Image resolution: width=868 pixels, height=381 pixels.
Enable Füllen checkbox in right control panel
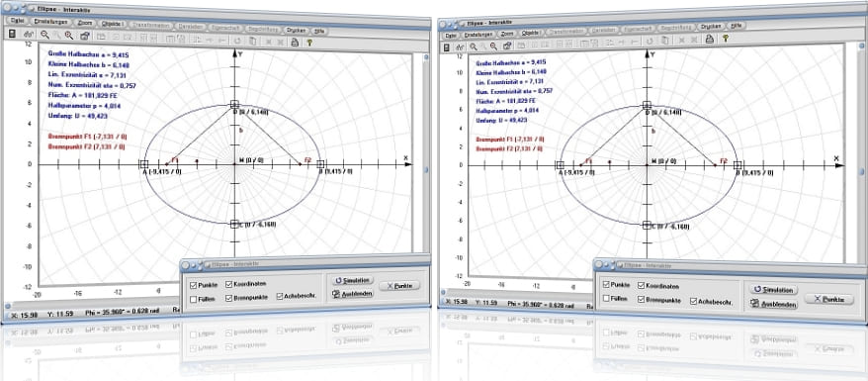(606, 298)
